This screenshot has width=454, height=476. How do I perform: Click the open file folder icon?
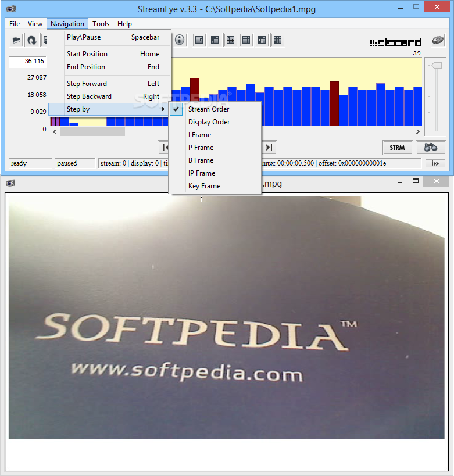tap(16, 40)
